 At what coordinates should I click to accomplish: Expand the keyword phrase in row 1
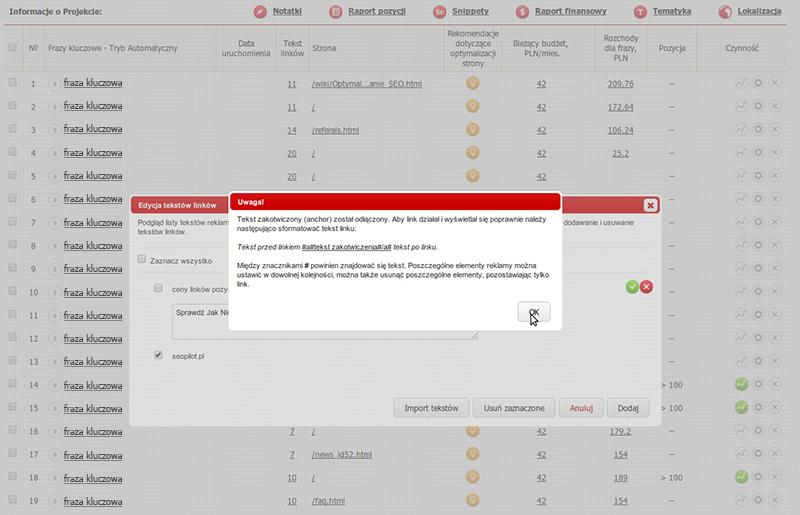pyautogui.click(x=55, y=84)
